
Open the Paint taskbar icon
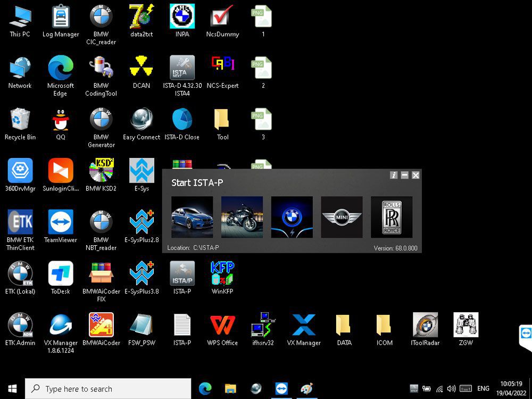click(307, 388)
